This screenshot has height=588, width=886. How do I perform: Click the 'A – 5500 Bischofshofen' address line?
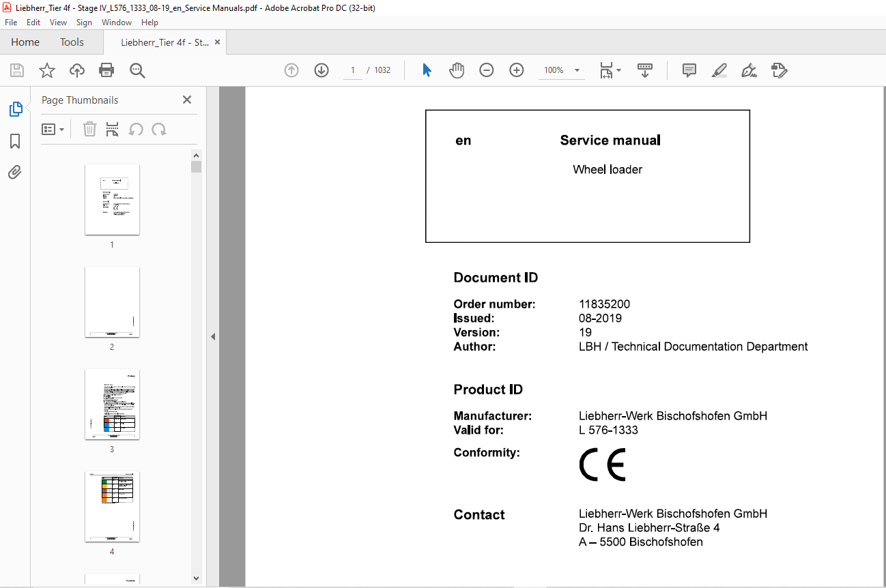click(x=641, y=542)
